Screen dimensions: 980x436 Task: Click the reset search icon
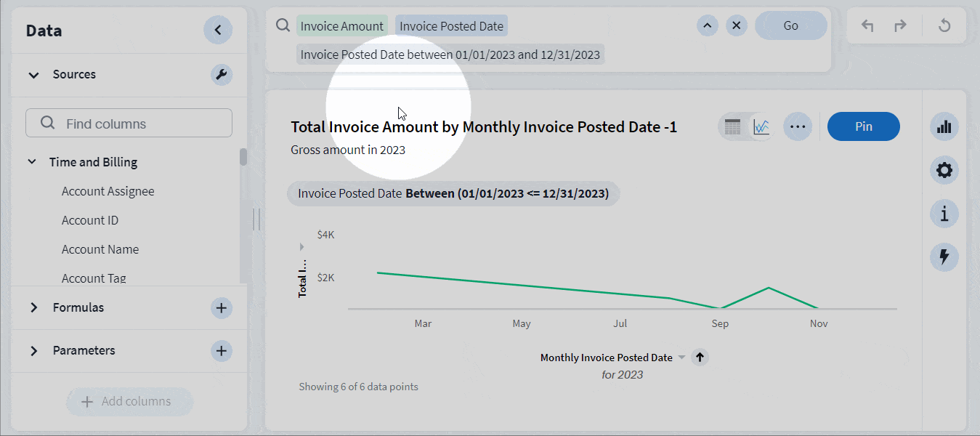(944, 26)
